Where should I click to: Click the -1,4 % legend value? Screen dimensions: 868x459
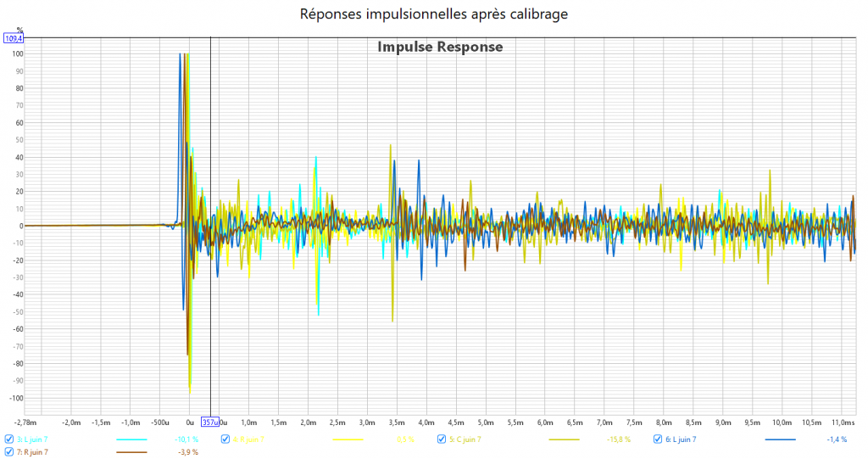click(x=836, y=439)
